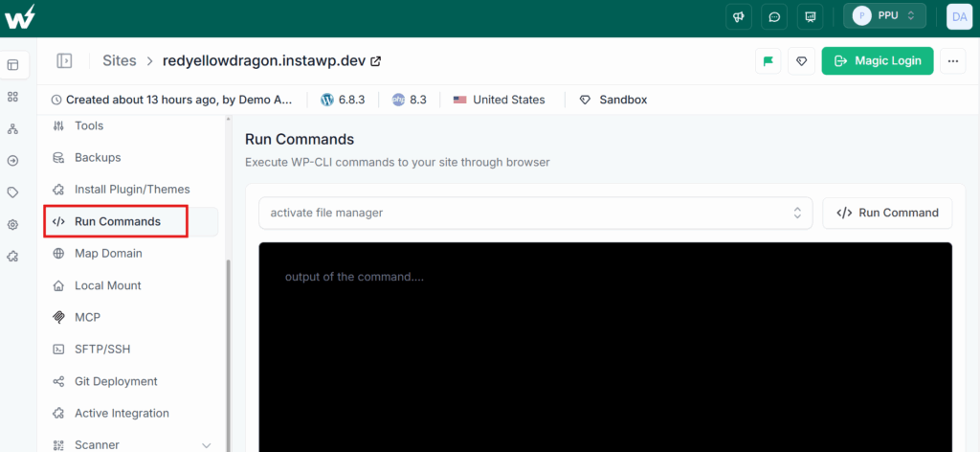
Task: Open the announcements megaphone icon
Action: pyautogui.click(x=738, y=16)
